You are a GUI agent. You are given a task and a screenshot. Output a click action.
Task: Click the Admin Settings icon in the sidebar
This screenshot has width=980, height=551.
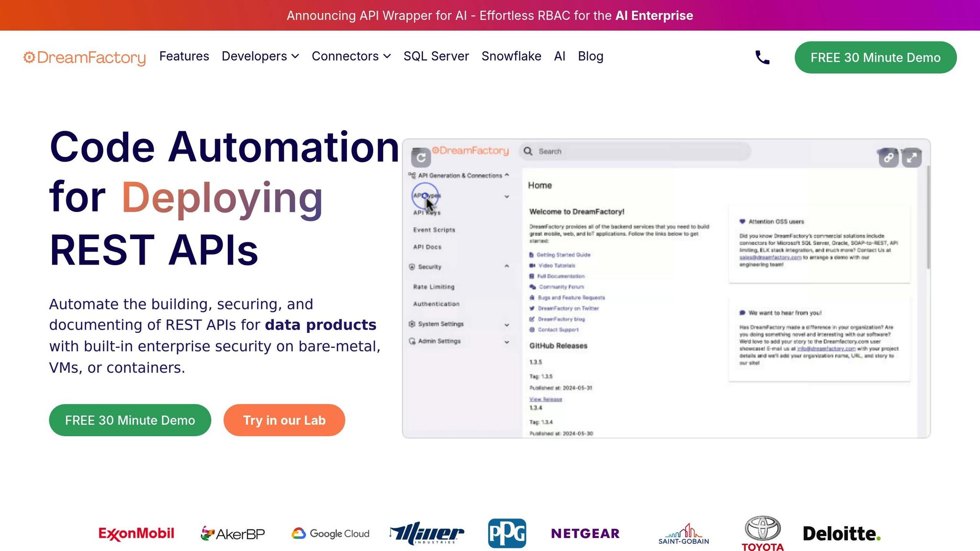tap(412, 341)
